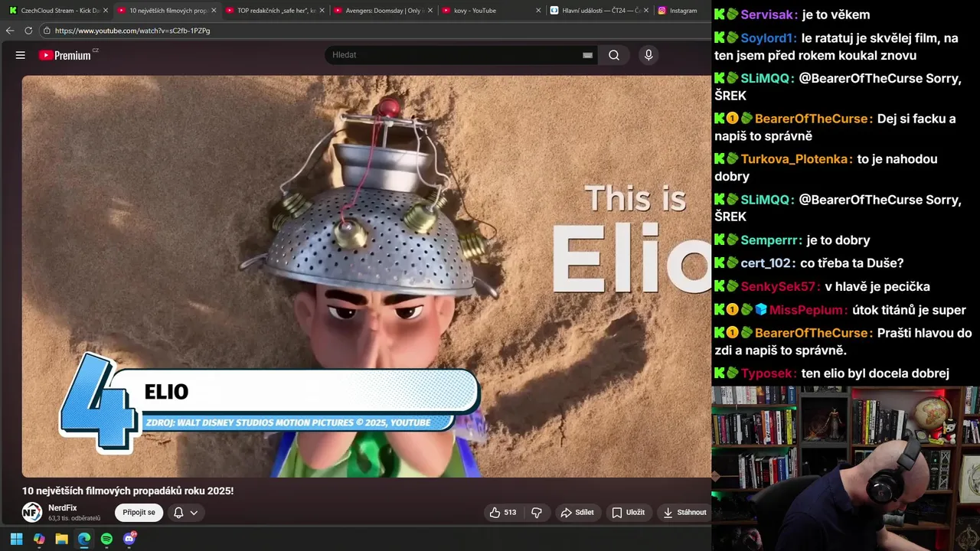Open the NerdFix channel avatar
Viewport: 980px width, 551px height.
click(32, 513)
